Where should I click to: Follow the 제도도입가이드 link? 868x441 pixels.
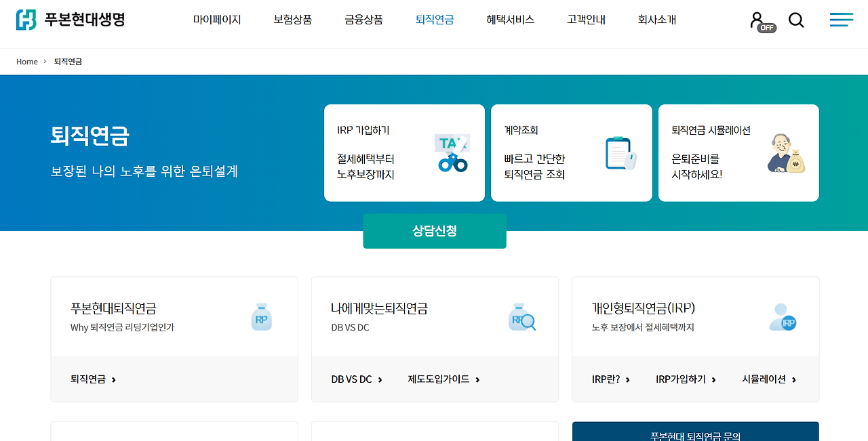443,379
